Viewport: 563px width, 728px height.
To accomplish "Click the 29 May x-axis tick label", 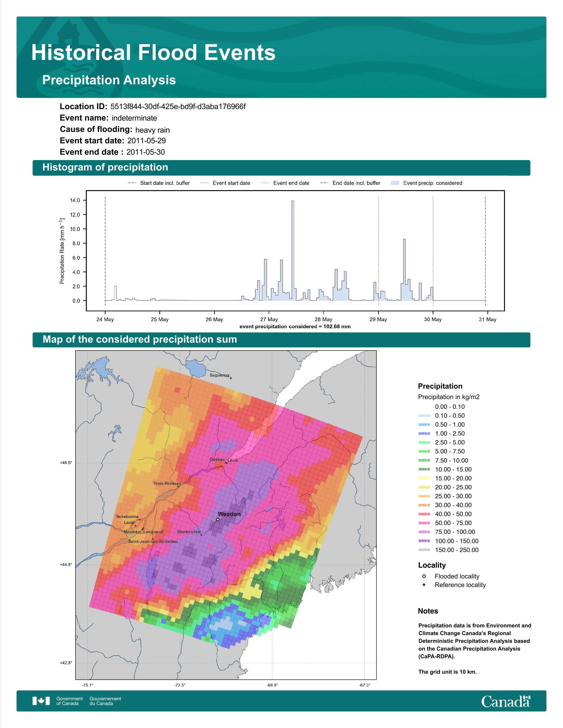I will coord(378,319).
